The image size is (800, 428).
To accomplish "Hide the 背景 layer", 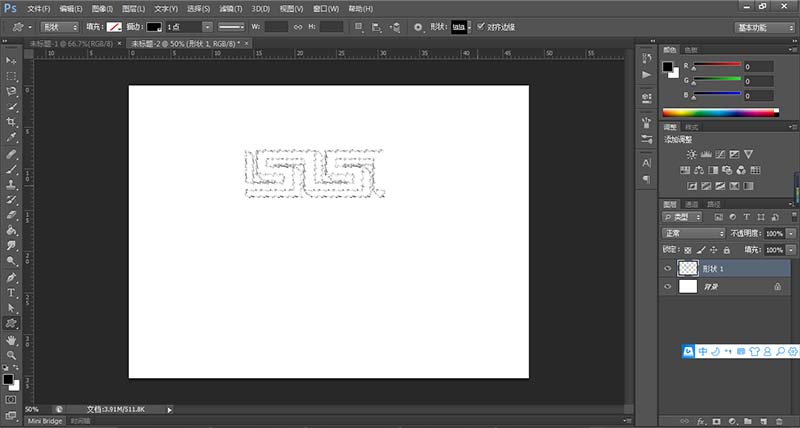I will pos(668,287).
